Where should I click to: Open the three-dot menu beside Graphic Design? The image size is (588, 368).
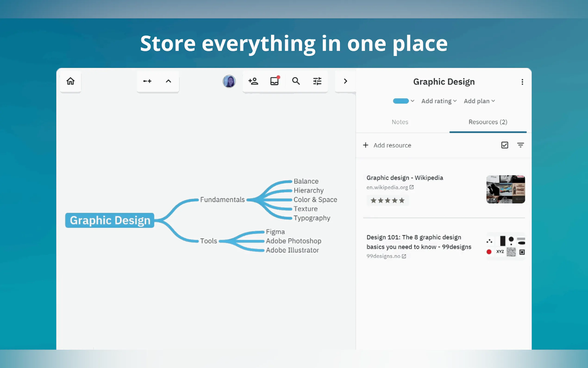[522, 82]
